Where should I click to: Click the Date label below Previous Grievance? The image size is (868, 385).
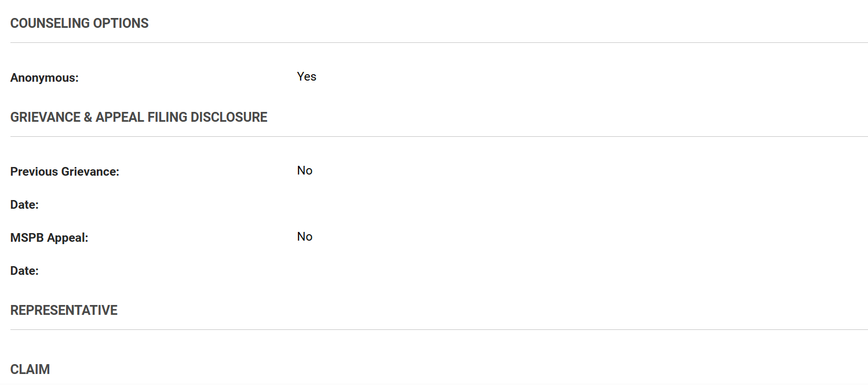coord(24,205)
